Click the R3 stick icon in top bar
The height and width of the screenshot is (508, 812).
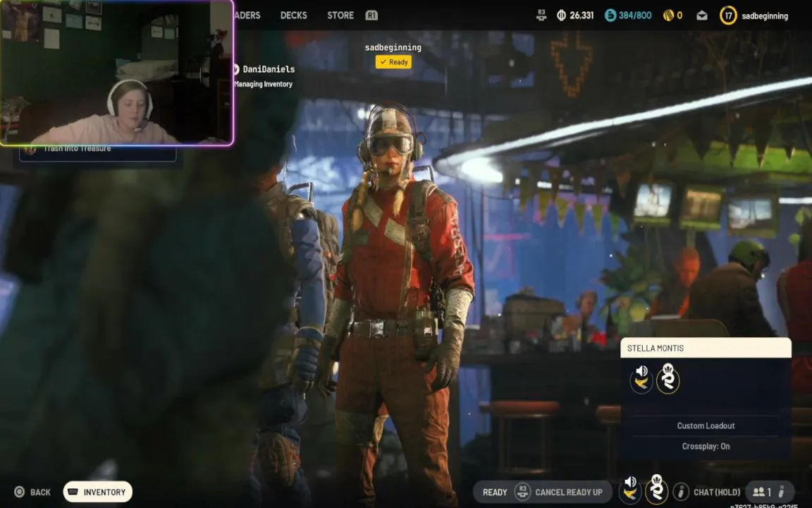click(541, 15)
